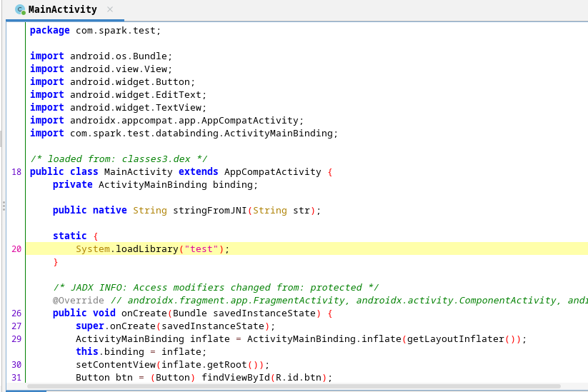Click the 'native' keyword
Screen dimensions: 588x392
coord(110,211)
